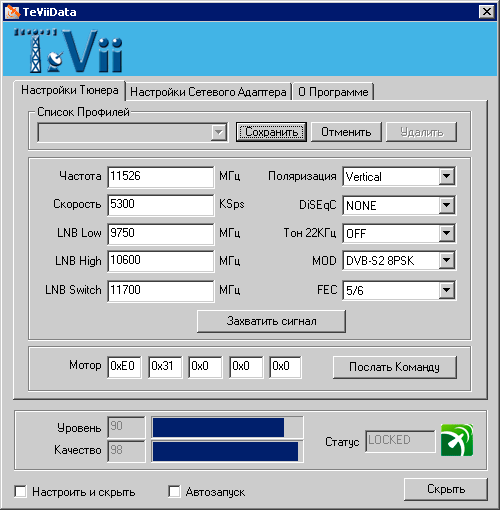The height and width of the screenshot is (510, 500).
Task: Click the Мотор label
Action: (x=85, y=365)
